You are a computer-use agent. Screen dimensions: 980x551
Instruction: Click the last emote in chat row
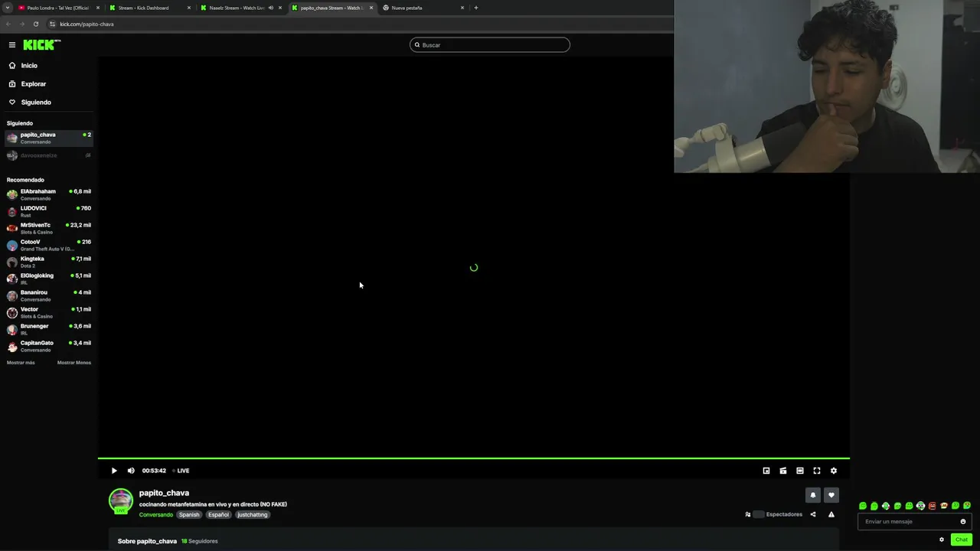coord(967,506)
